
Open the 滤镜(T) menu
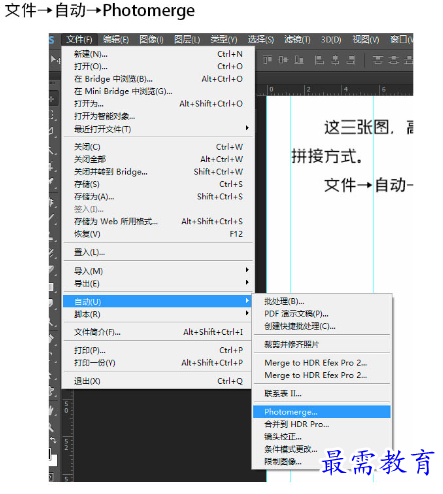point(297,40)
